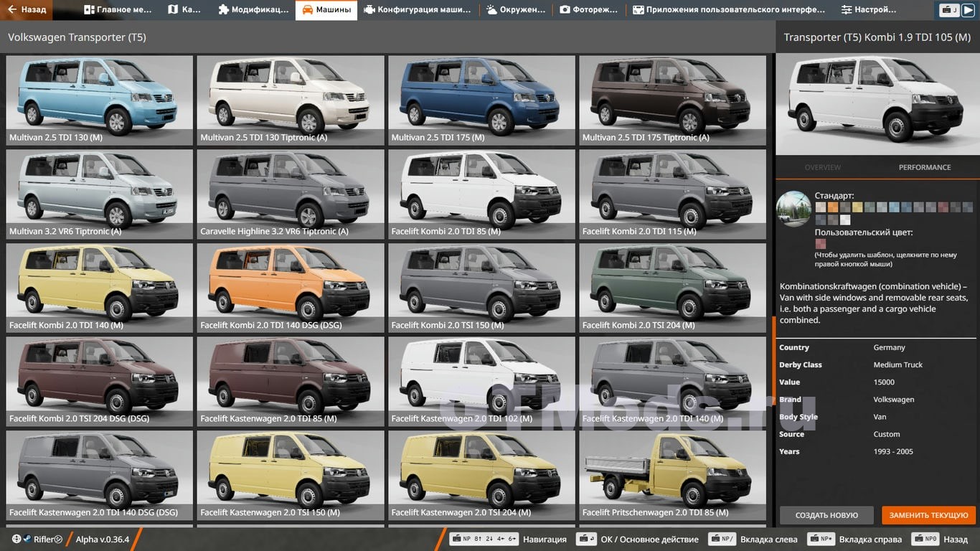Click the СОЗДАТЬ НОВУЮ button
Screen dimensions: 980x551
826,515
